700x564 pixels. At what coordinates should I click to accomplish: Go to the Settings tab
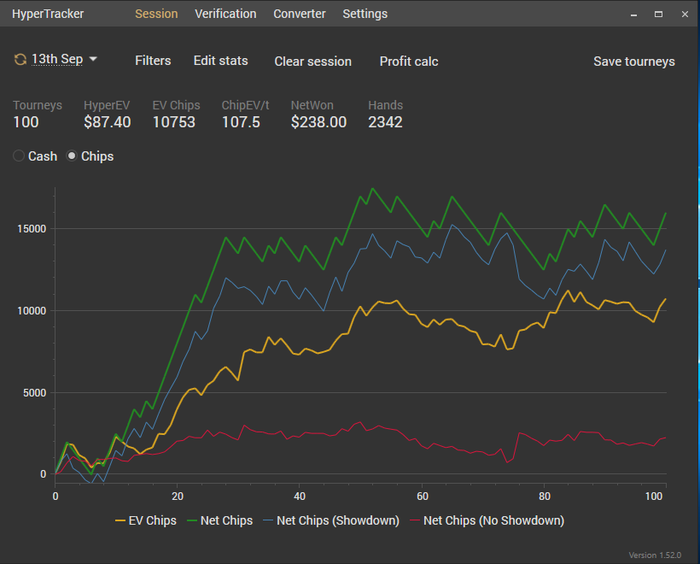coord(365,14)
